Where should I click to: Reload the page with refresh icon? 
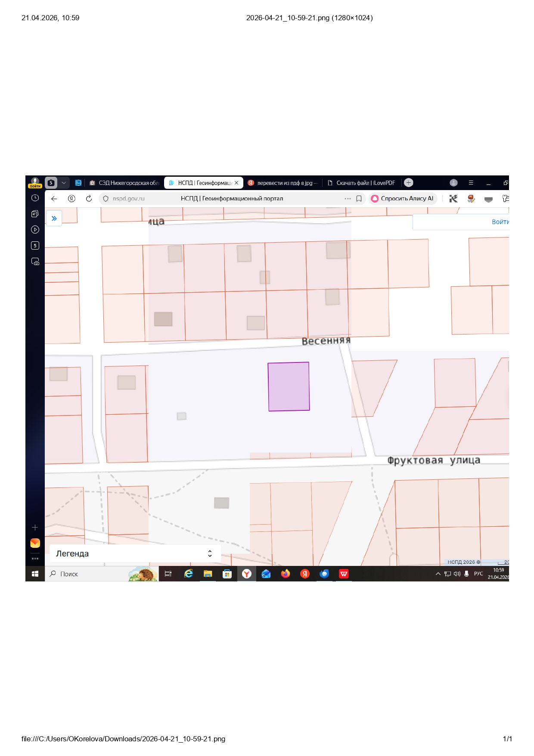pyautogui.click(x=89, y=199)
